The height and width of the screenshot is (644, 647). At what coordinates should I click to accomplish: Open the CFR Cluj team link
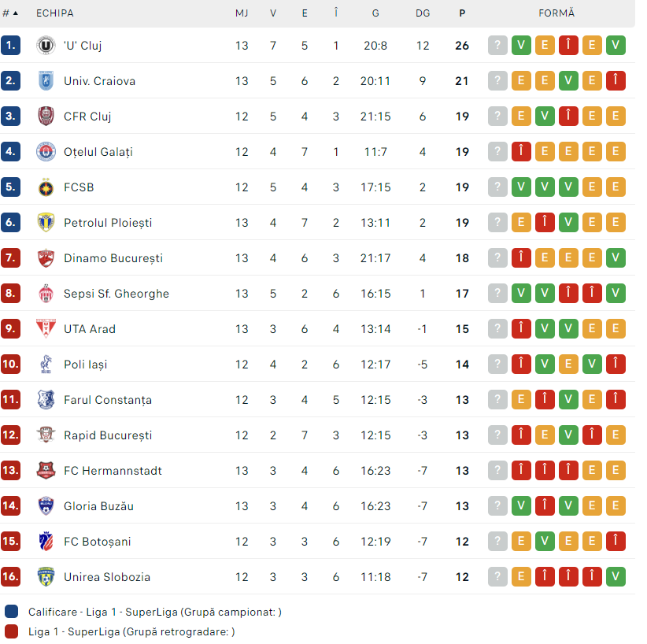87,117
